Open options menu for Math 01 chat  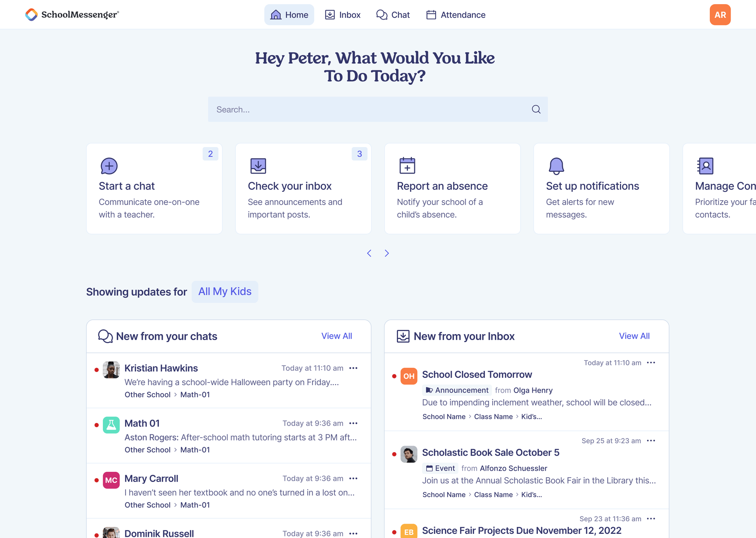(353, 423)
